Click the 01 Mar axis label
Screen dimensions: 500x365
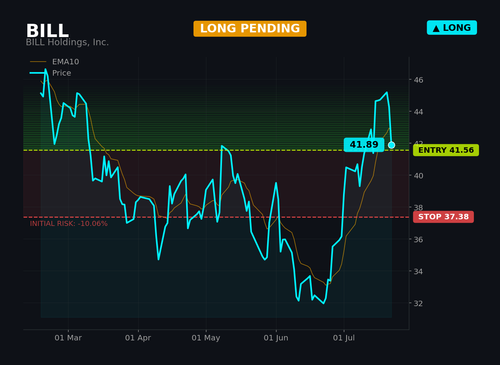[x=68, y=338]
